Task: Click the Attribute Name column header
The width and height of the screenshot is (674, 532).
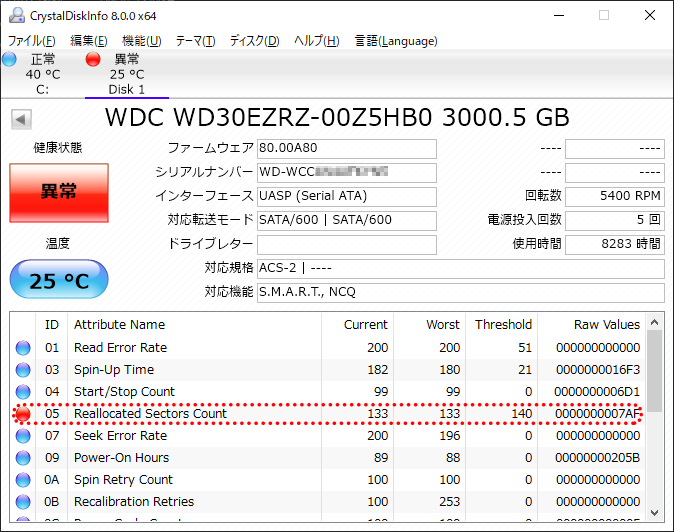Action: point(194,324)
